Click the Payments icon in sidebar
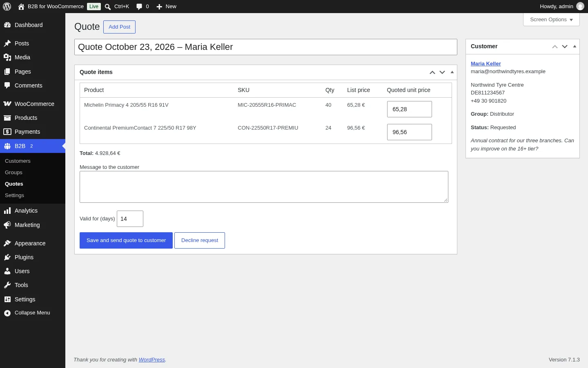Screen dimensions: 588x368 point(7,132)
